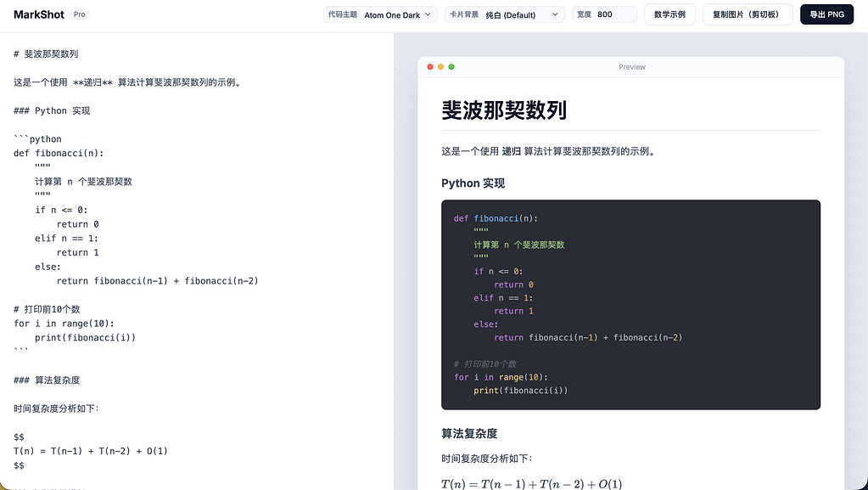The width and height of the screenshot is (868, 490).
Task: Click the green dot in Preview window
Action: click(451, 66)
